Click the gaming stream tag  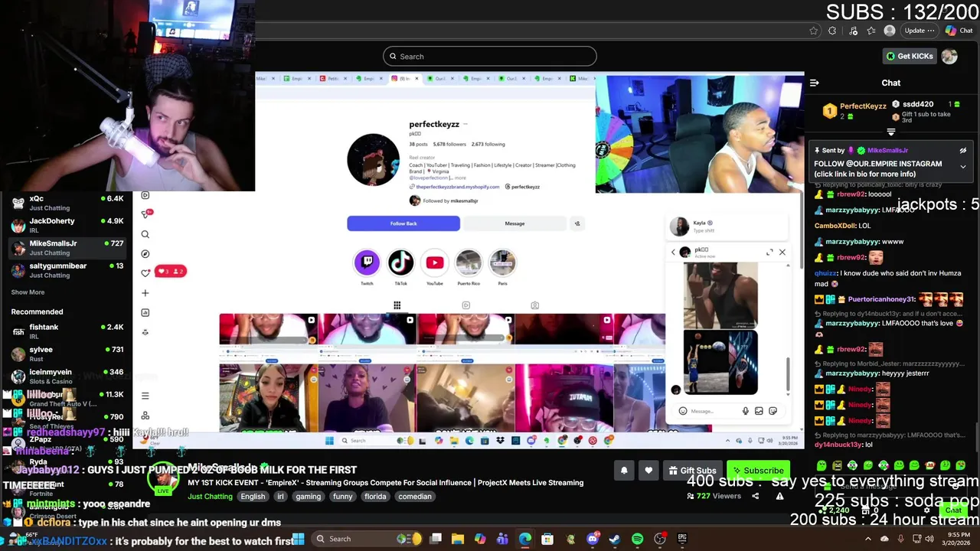[x=309, y=497]
